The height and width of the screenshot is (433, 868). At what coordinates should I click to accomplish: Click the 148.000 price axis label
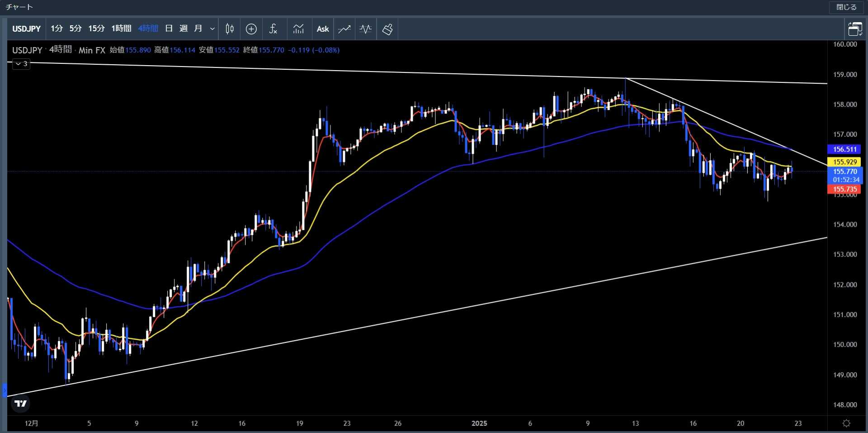[845, 404]
